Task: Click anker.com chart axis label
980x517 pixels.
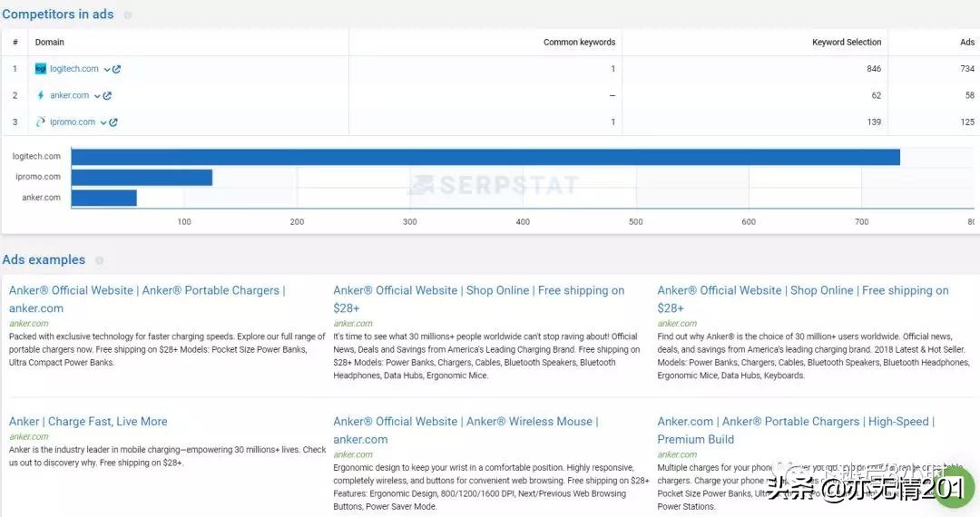Action: tap(41, 198)
